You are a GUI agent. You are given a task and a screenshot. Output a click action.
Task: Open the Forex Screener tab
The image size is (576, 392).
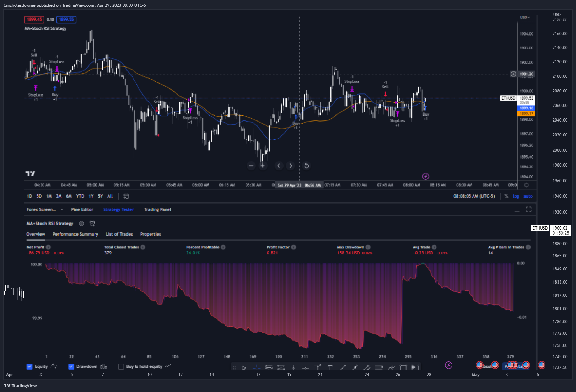(x=41, y=210)
